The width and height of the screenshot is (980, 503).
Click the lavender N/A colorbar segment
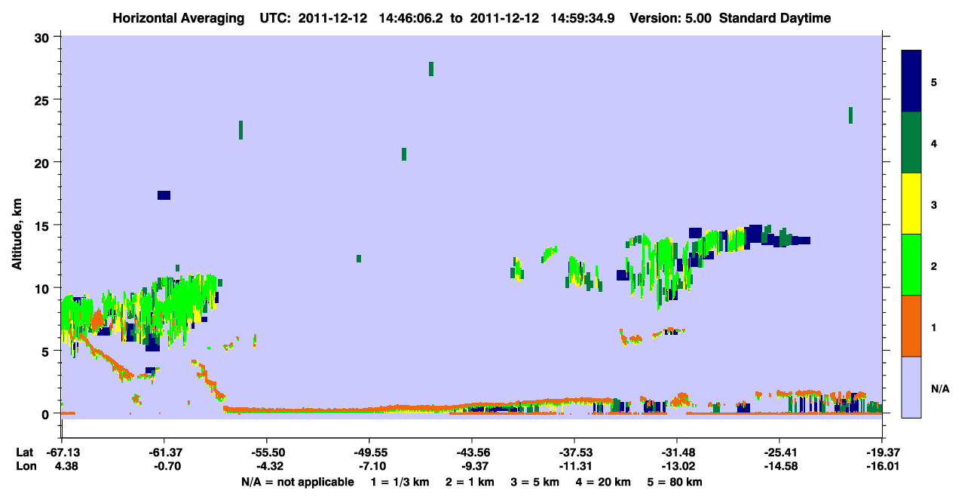pyautogui.click(x=911, y=387)
